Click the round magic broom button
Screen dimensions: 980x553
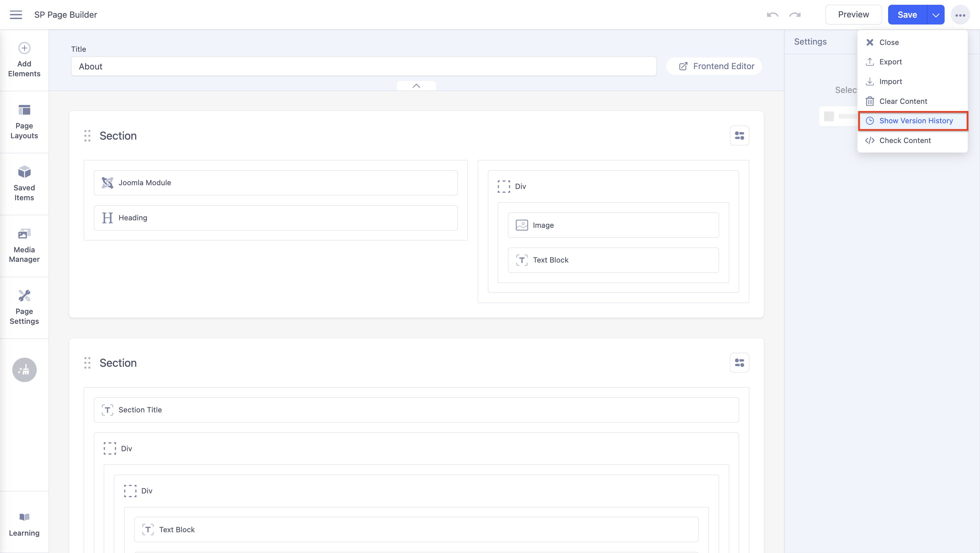[x=24, y=369]
